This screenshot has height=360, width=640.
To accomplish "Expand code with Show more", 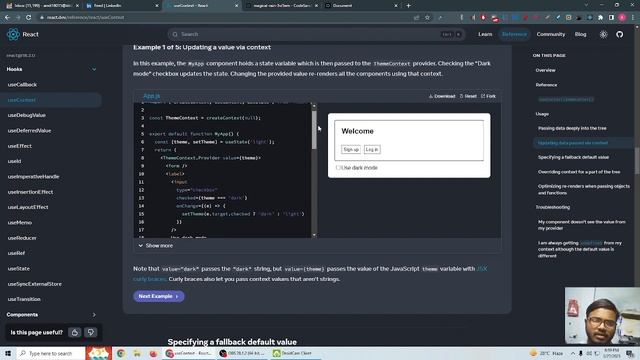I will tap(156, 246).
